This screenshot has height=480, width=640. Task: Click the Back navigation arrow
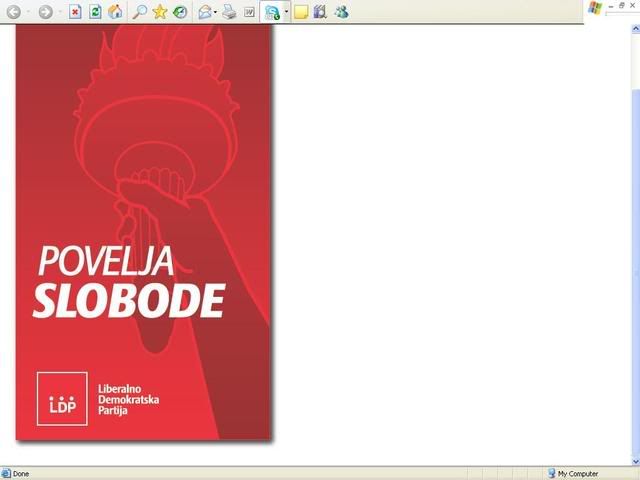14,12
